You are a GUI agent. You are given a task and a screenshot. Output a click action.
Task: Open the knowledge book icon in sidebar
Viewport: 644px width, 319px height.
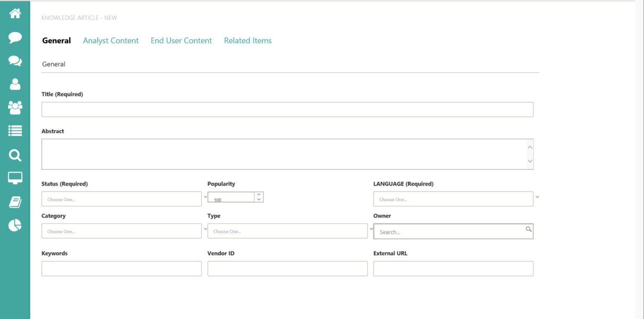(x=15, y=201)
